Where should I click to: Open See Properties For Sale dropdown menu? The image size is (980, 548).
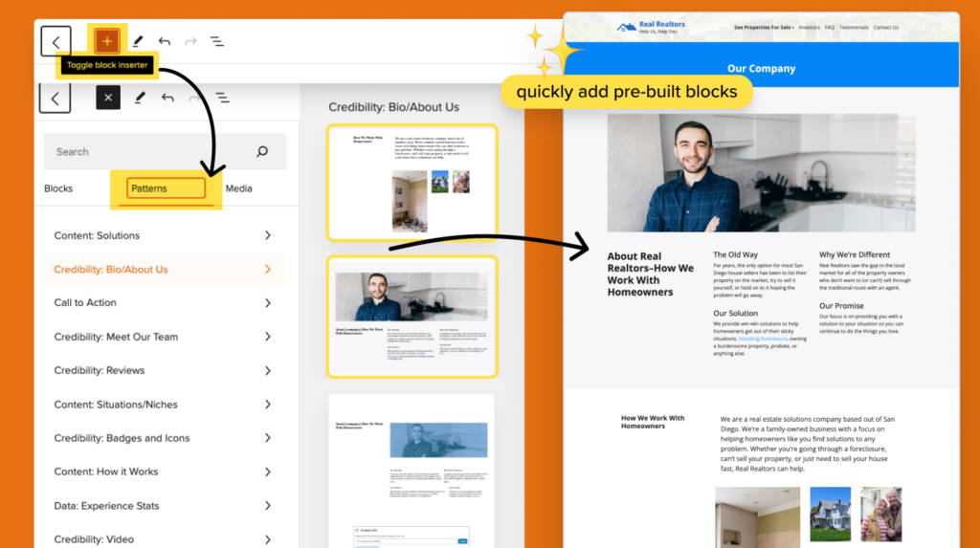(764, 28)
